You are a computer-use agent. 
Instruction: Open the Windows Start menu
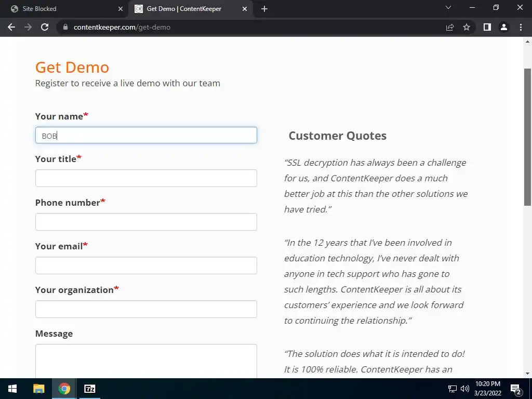coord(12,389)
